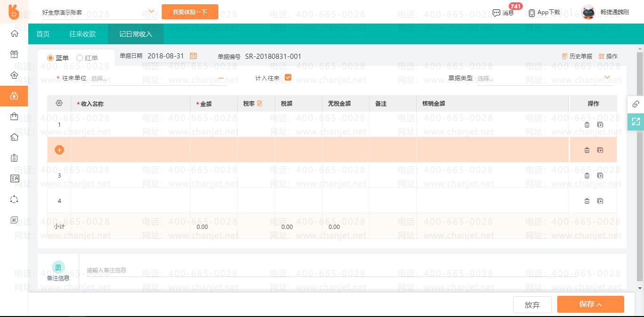Image resolution: width=644 pixels, height=317 pixels.
Task: Copy row 1 with duplicate icon
Action: coord(600,125)
